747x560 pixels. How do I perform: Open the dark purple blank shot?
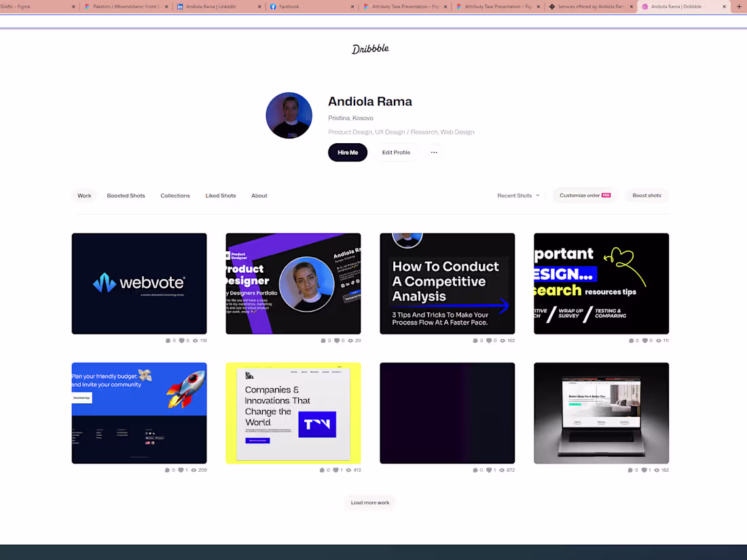click(x=448, y=413)
